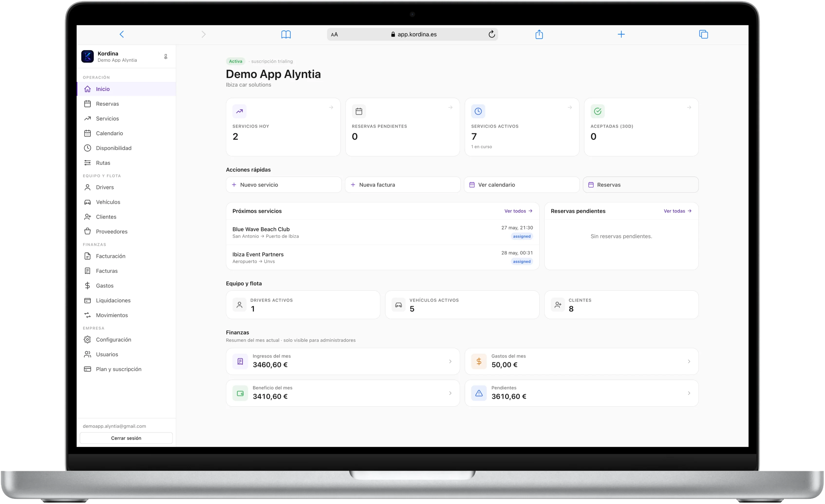Open Facturación in the sidebar
Image resolution: width=825 pixels, height=504 pixels.
126,256
